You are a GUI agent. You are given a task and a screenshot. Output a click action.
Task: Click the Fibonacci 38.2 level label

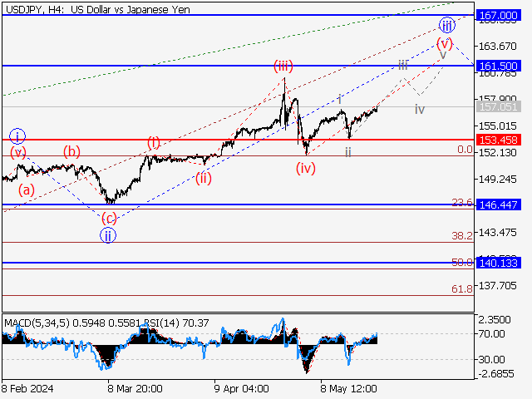pos(462,235)
